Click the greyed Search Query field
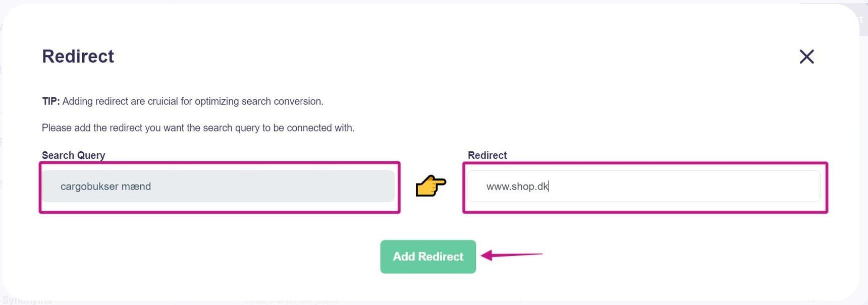The width and height of the screenshot is (868, 305). (218, 186)
